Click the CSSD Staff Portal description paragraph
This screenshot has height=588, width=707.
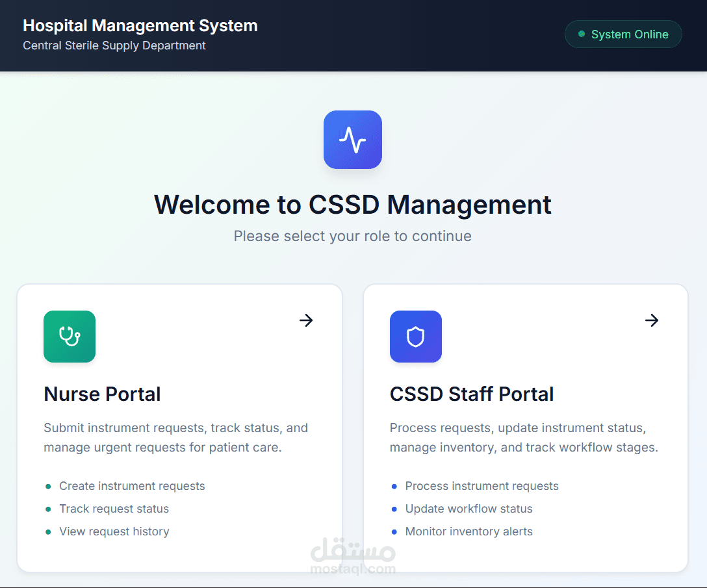pyautogui.click(x=524, y=437)
